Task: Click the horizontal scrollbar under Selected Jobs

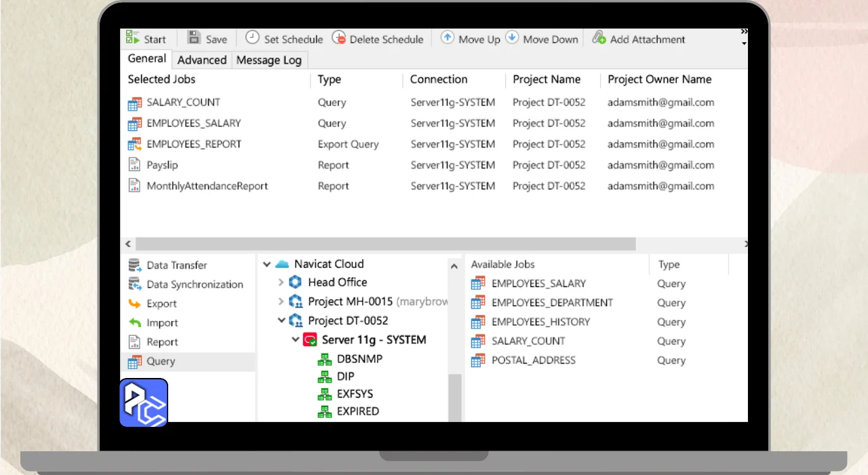Action: 384,244
